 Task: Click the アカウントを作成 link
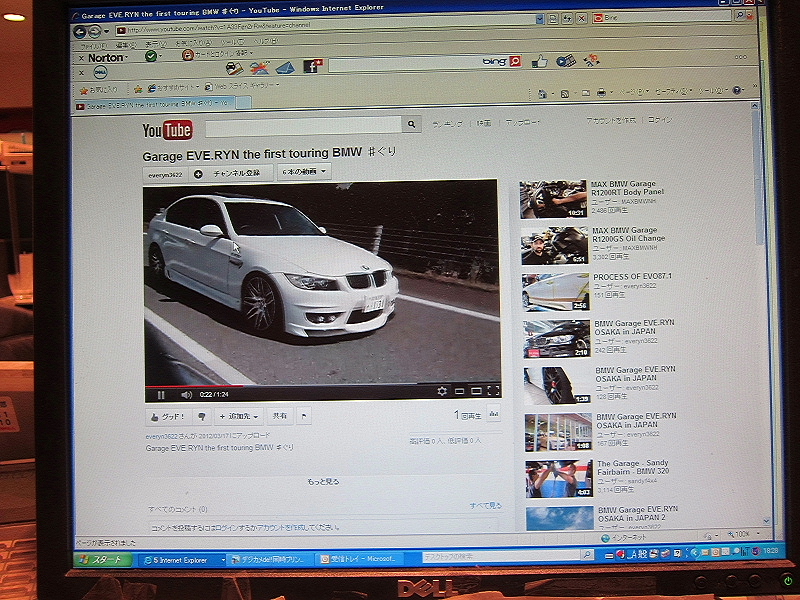(611, 120)
